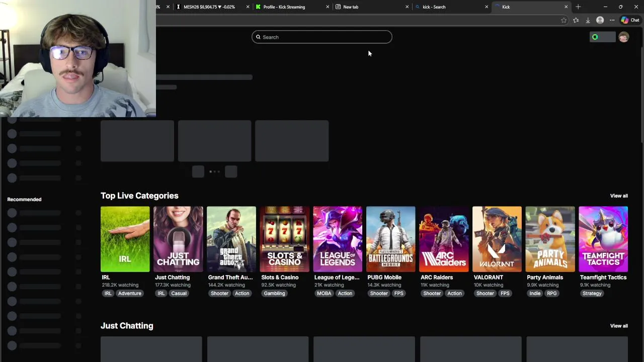Image resolution: width=644 pixels, height=362 pixels.
Task: Select the Adventure tag under IRL
Action: point(130,293)
